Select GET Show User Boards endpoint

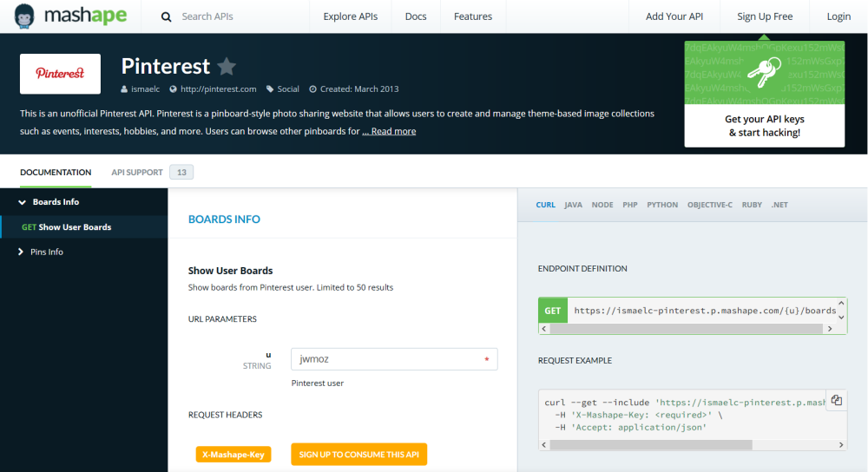[83, 226]
